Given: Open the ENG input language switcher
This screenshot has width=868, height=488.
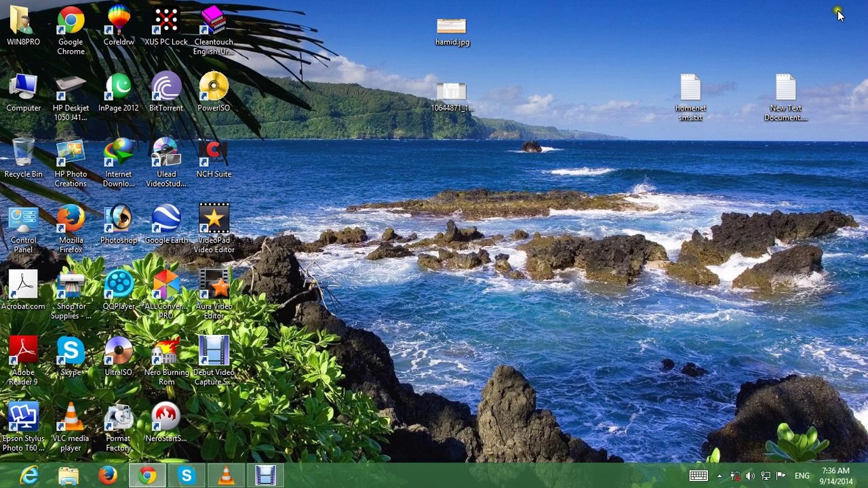Looking at the screenshot, I should pos(802,476).
